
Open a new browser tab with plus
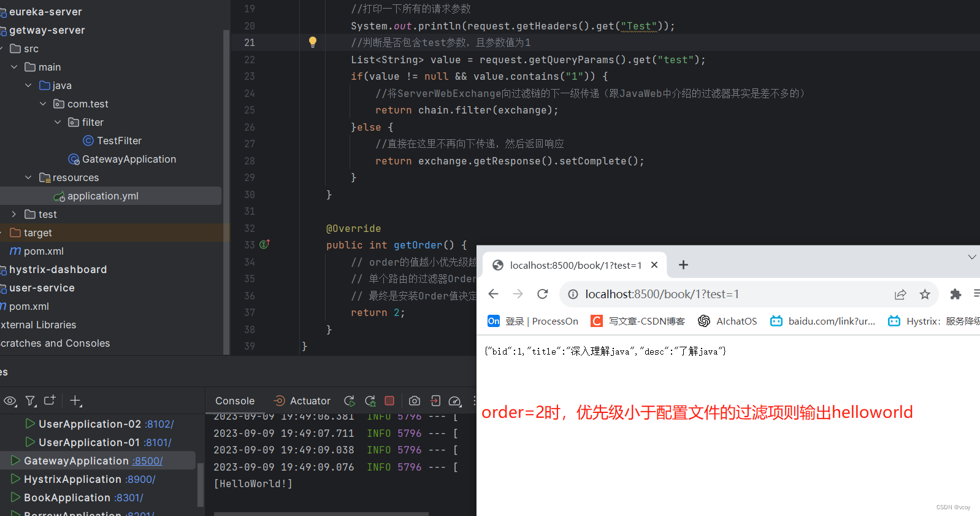coord(683,265)
